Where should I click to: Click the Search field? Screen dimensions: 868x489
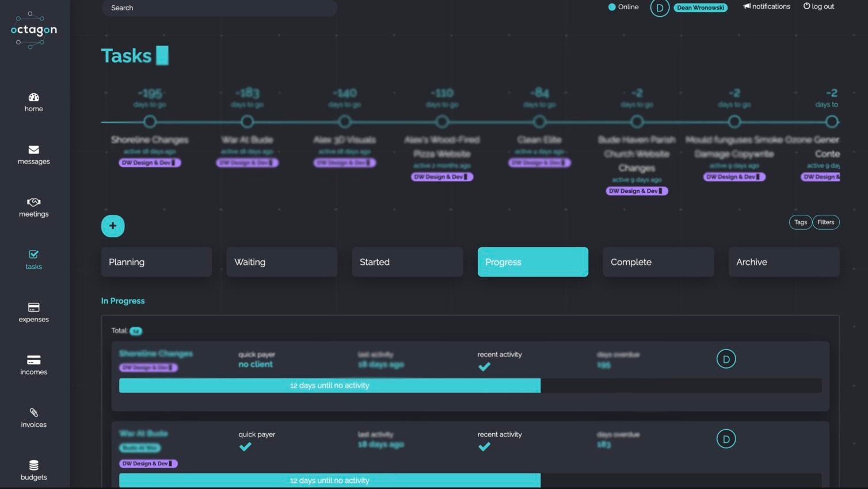[219, 7]
